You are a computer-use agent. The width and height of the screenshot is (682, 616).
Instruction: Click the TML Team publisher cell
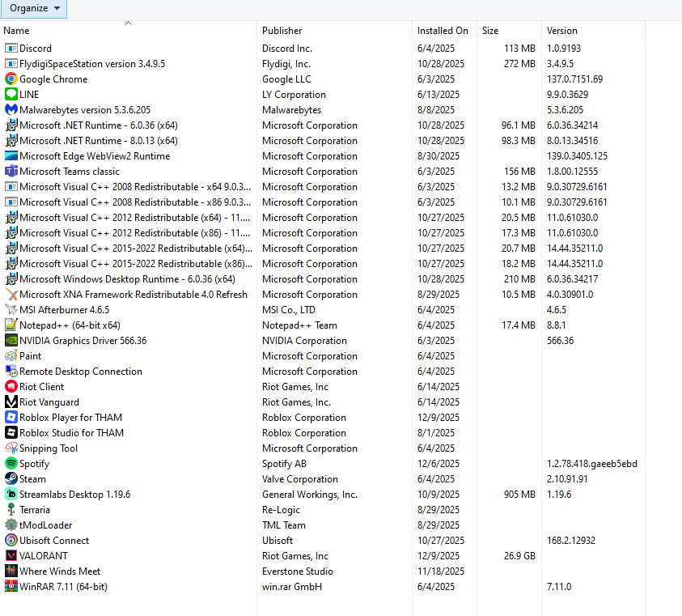[x=284, y=525]
